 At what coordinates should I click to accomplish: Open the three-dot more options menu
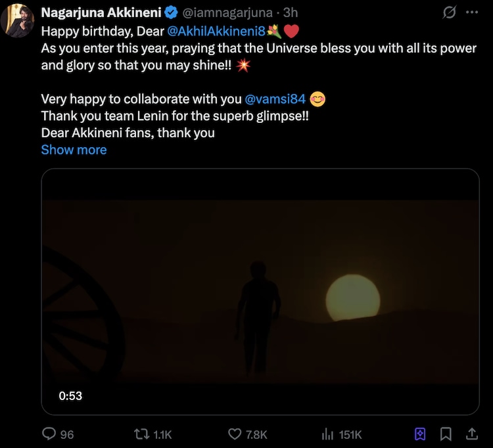coord(472,12)
